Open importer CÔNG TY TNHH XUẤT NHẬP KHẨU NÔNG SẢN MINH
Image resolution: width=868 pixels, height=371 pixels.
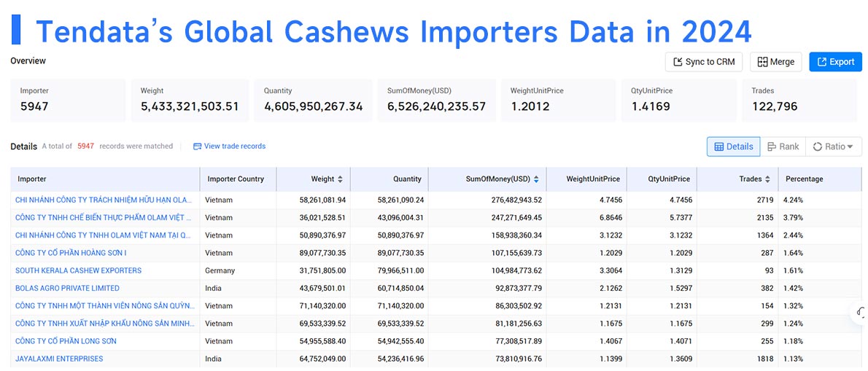click(x=104, y=324)
